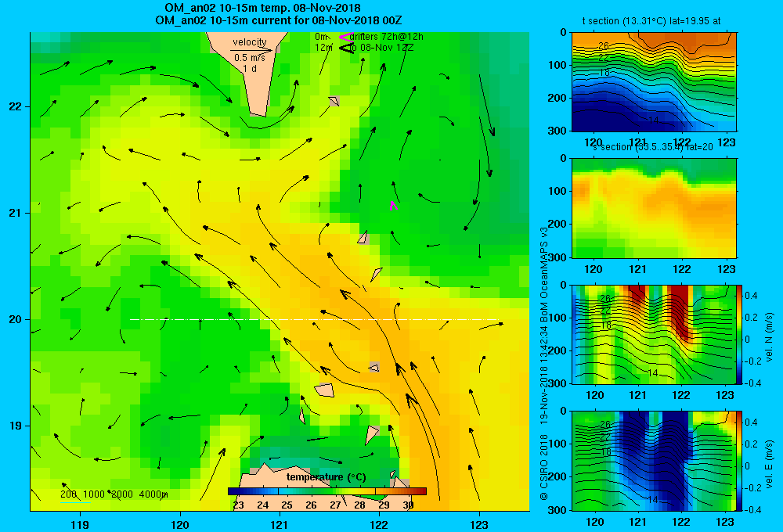Click the magenta drifter arrow in the legend

tap(346, 37)
